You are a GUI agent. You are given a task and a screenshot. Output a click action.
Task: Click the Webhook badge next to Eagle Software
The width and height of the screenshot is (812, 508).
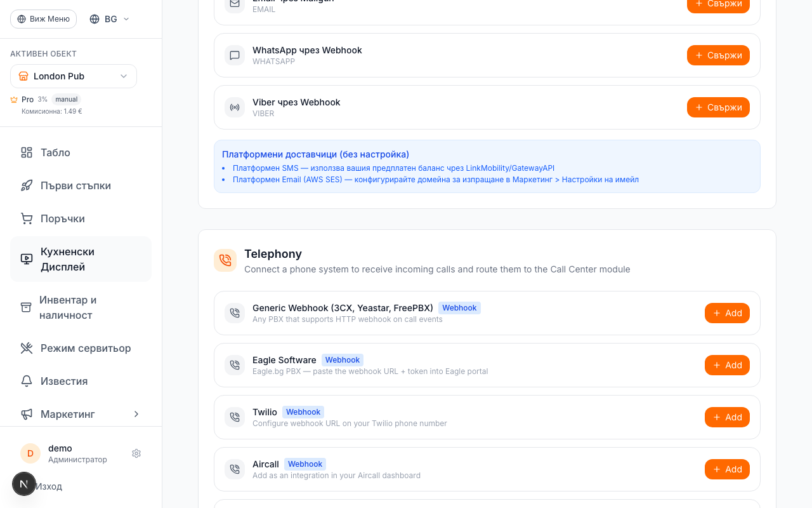point(343,360)
